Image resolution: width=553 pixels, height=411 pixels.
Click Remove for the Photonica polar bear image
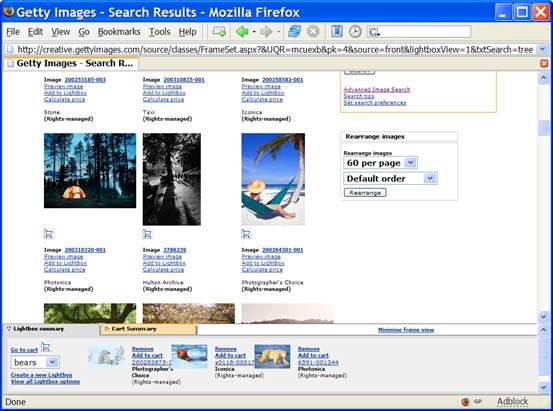click(309, 349)
